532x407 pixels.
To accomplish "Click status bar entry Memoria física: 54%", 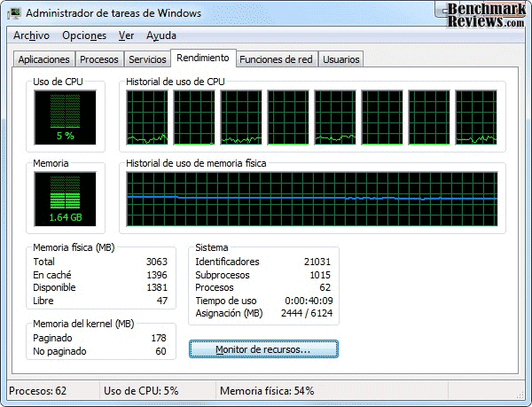I will (267, 391).
